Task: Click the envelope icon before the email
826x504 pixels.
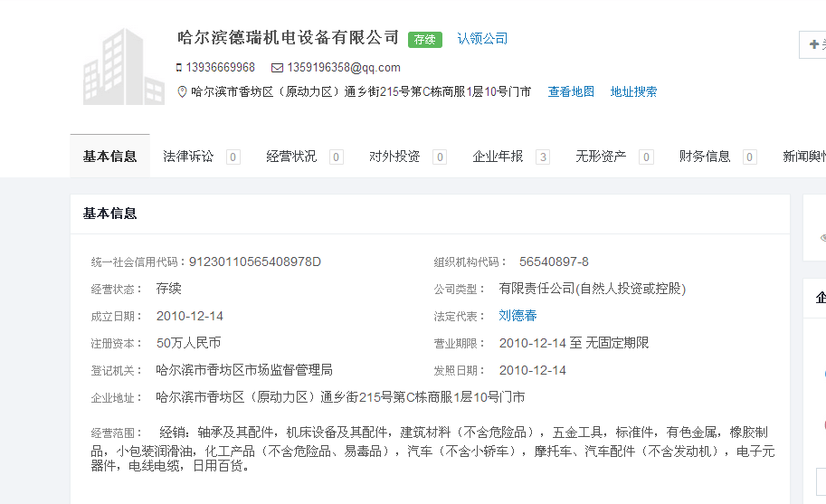Action: [277, 68]
